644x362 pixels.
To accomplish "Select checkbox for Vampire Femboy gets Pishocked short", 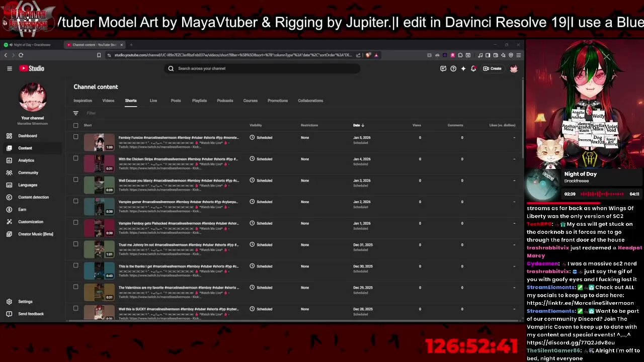I will click(75, 222).
